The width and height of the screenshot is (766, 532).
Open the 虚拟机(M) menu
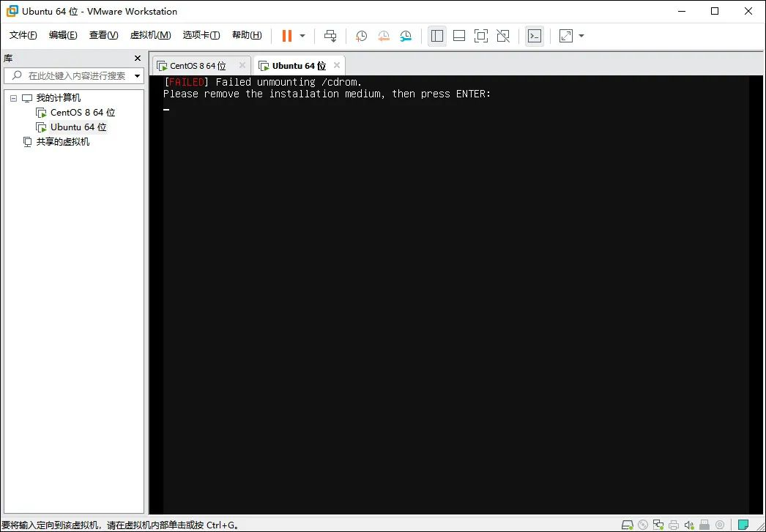point(150,35)
